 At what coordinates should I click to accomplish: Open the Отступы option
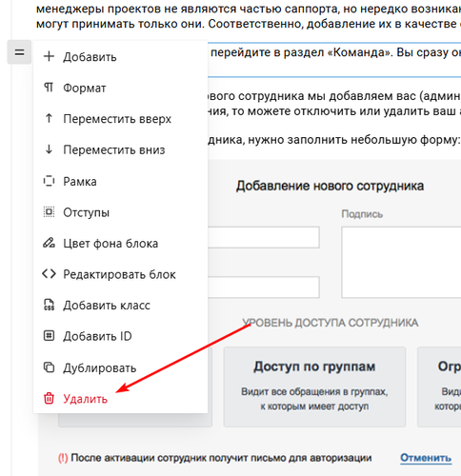[x=120, y=212]
